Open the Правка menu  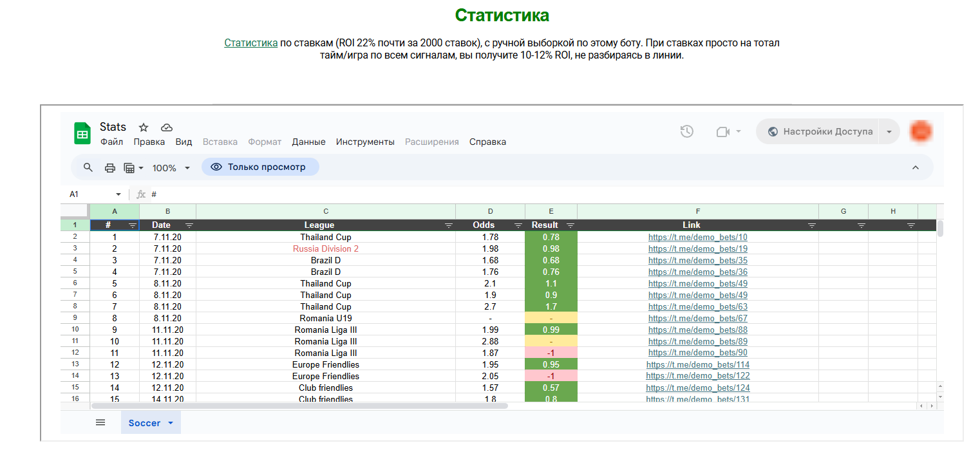149,142
